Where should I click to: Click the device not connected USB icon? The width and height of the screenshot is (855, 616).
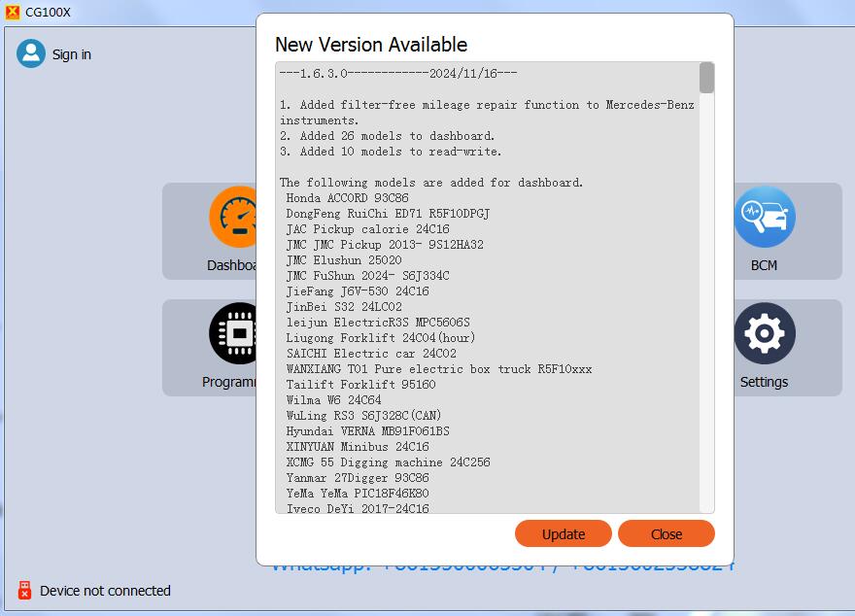(x=24, y=590)
